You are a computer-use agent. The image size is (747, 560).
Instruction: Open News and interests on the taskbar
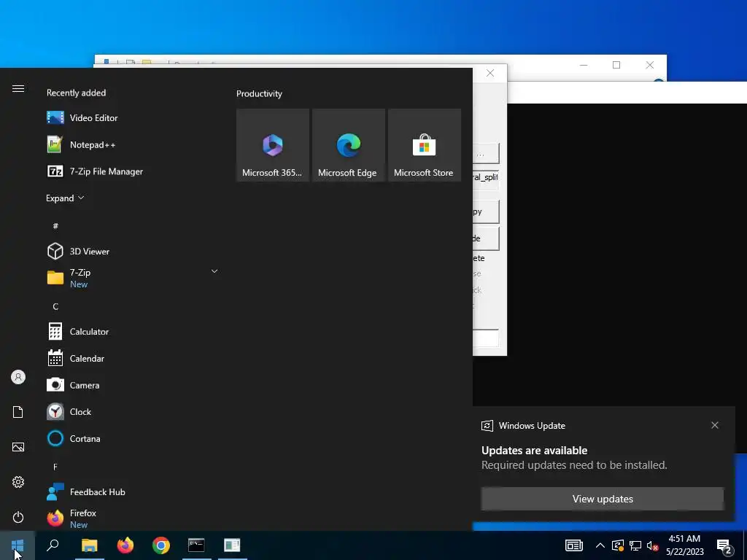pos(573,545)
